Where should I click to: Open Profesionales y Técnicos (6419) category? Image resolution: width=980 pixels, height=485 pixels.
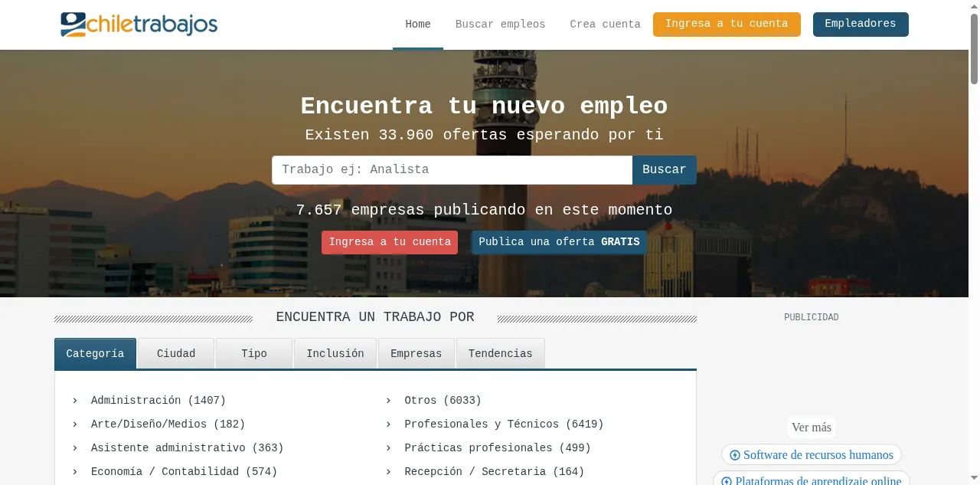pos(505,424)
